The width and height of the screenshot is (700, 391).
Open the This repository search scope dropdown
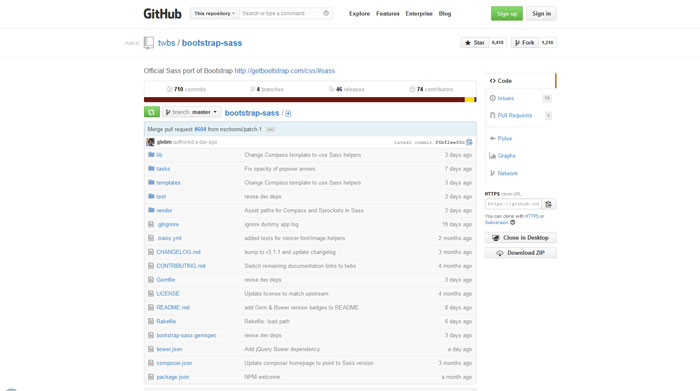(215, 13)
